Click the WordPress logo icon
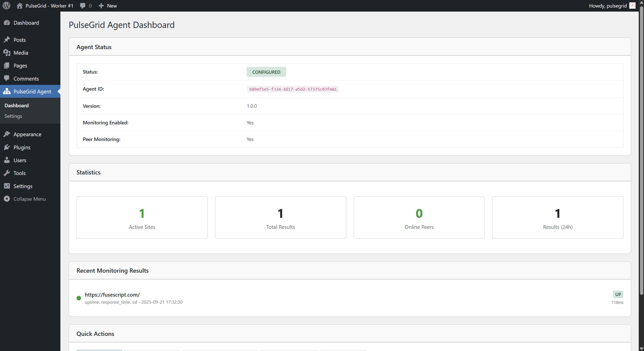The image size is (644, 351). (7, 6)
